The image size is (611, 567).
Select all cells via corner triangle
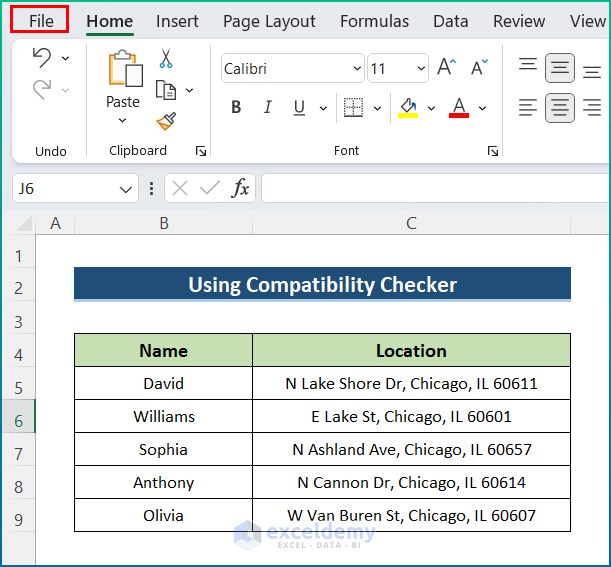[x=24, y=224]
